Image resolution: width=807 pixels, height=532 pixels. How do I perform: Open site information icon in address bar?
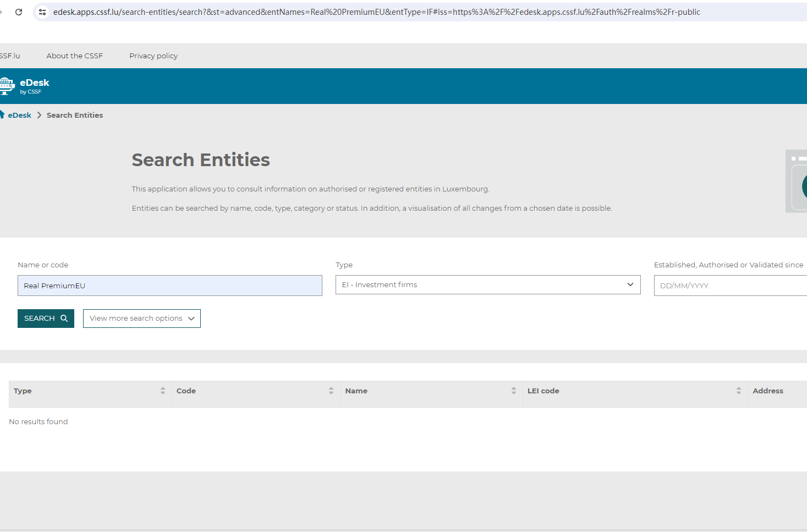[x=42, y=12]
